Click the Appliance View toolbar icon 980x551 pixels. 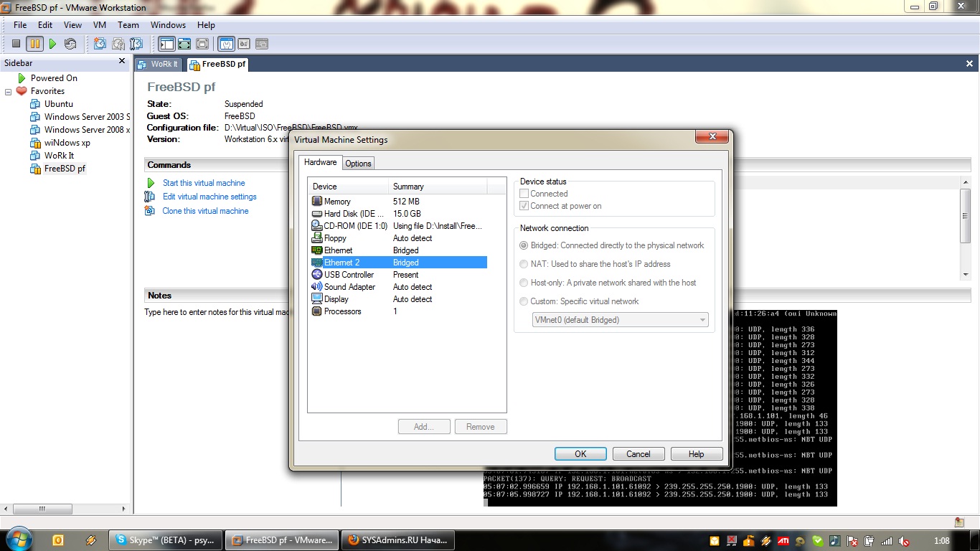(244, 44)
